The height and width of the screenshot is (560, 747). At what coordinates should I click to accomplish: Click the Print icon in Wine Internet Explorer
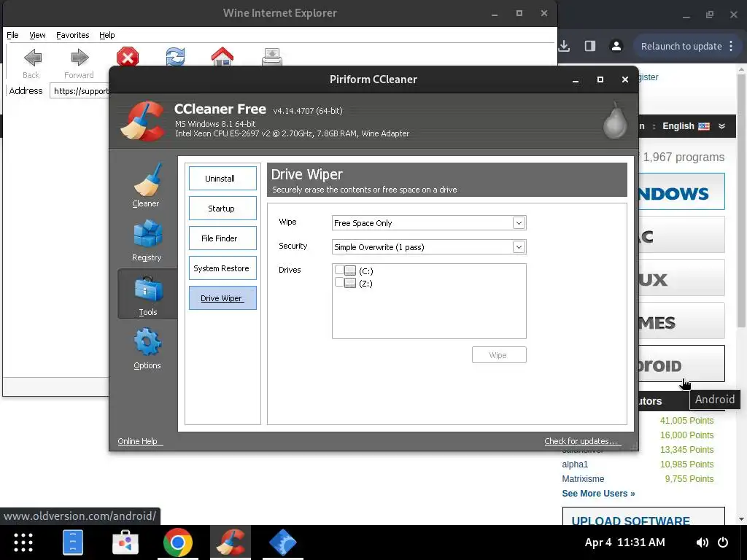click(x=271, y=57)
